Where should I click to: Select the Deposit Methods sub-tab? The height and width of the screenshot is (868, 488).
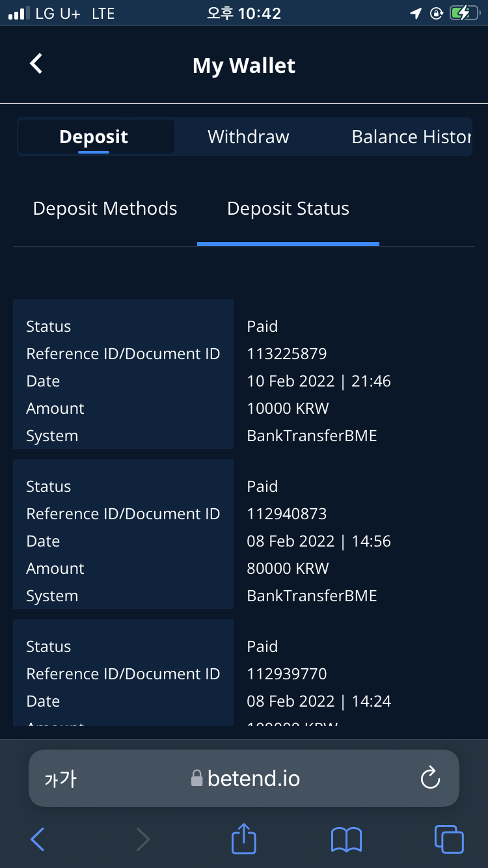105,208
